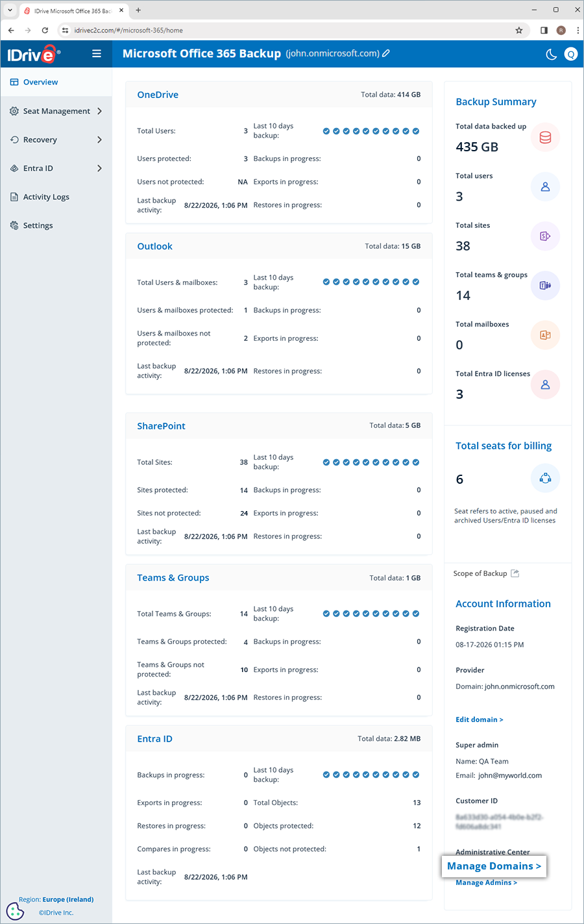584x924 pixels.
Task: Click the Region: Europe (Ireland) text
Action: [56, 899]
